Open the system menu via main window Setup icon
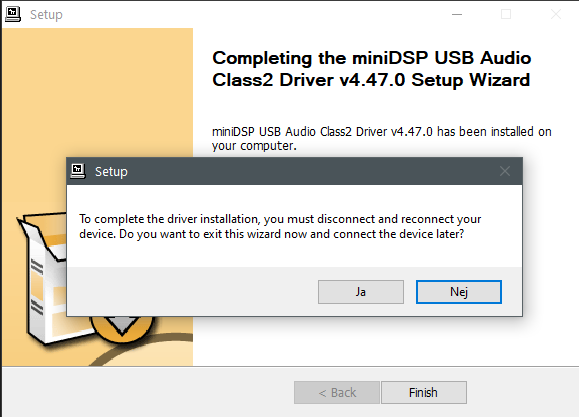 (x=13, y=14)
